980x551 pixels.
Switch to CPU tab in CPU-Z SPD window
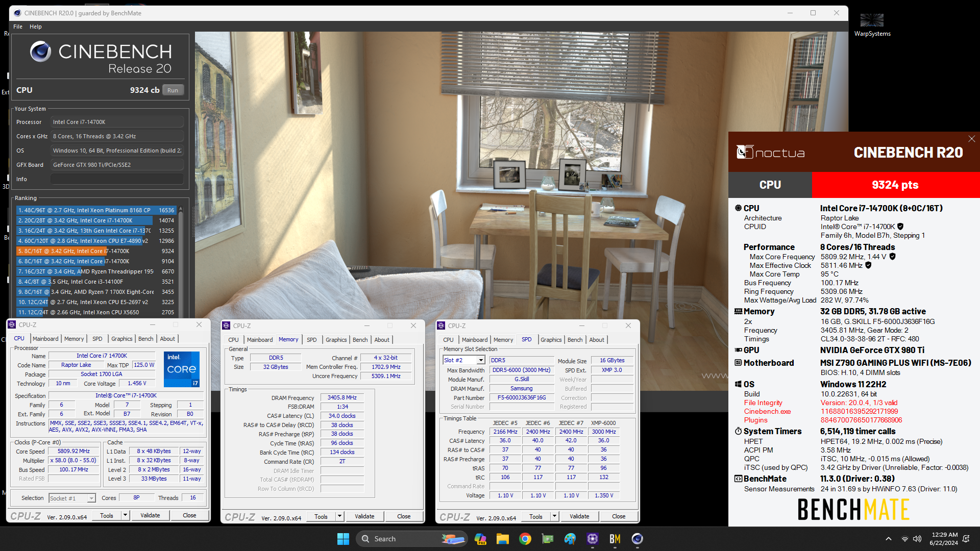449,340
